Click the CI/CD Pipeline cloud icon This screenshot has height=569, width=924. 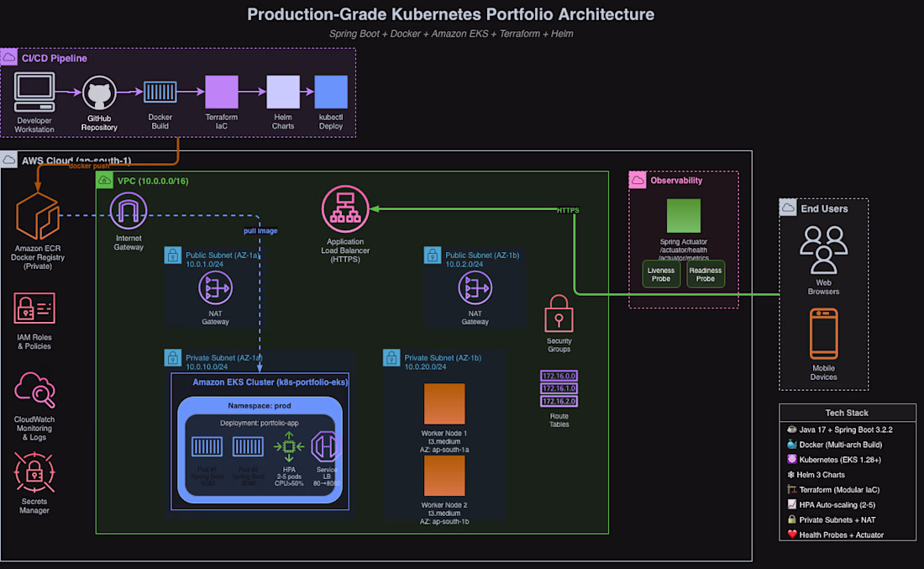(x=9, y=56)
